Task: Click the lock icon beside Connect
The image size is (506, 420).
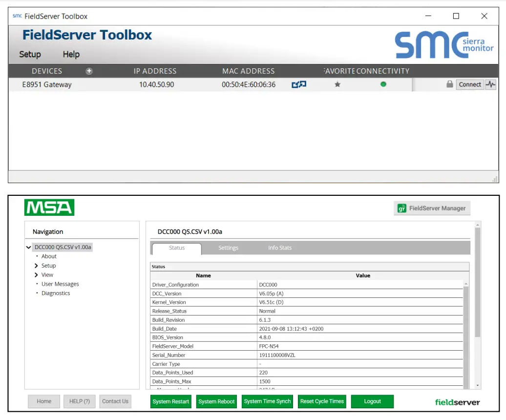Action: point(449,84)
